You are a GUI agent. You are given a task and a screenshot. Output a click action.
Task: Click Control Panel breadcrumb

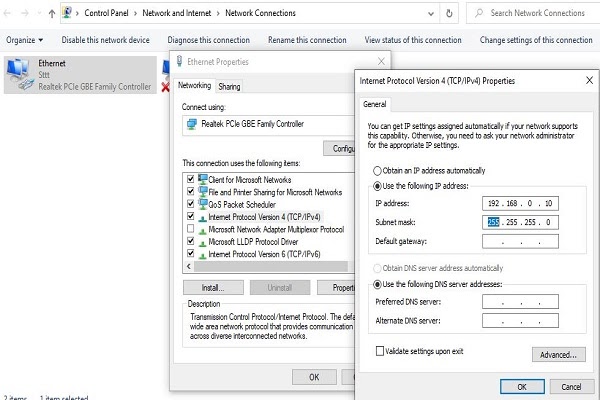106,13
